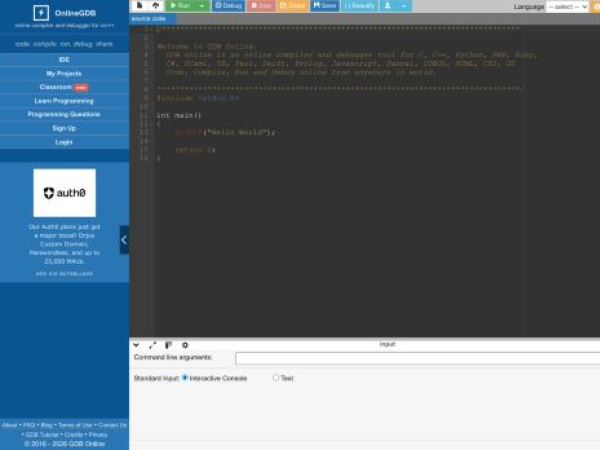Click the download icon button
This screenshot has width=600, height=450.
click(x=388, y=5)
